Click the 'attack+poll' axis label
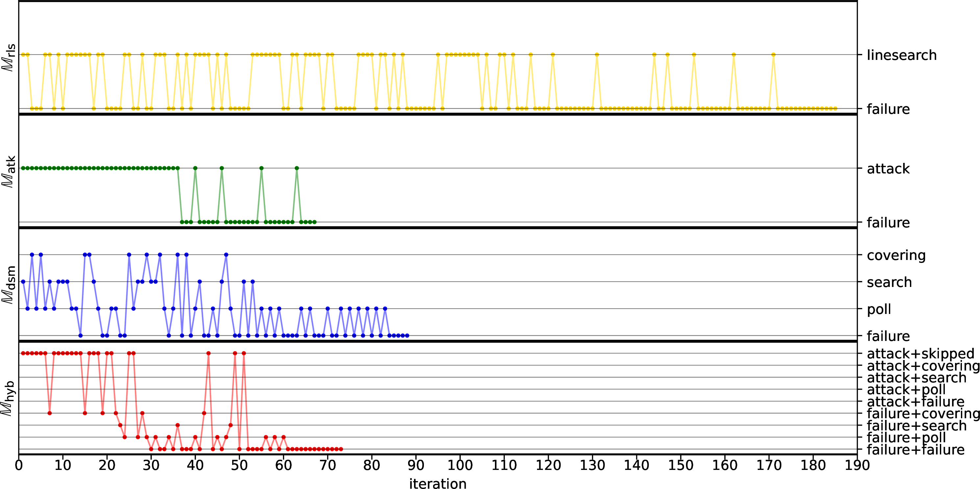This screenshot has height=489, width=980. pyautogui.click(x=906, y=390)
